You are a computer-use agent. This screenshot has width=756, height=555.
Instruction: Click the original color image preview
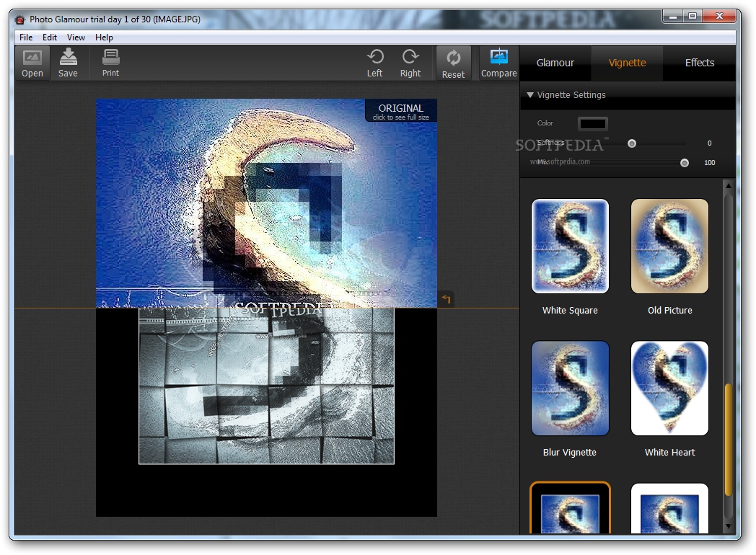tap(266, 203)
